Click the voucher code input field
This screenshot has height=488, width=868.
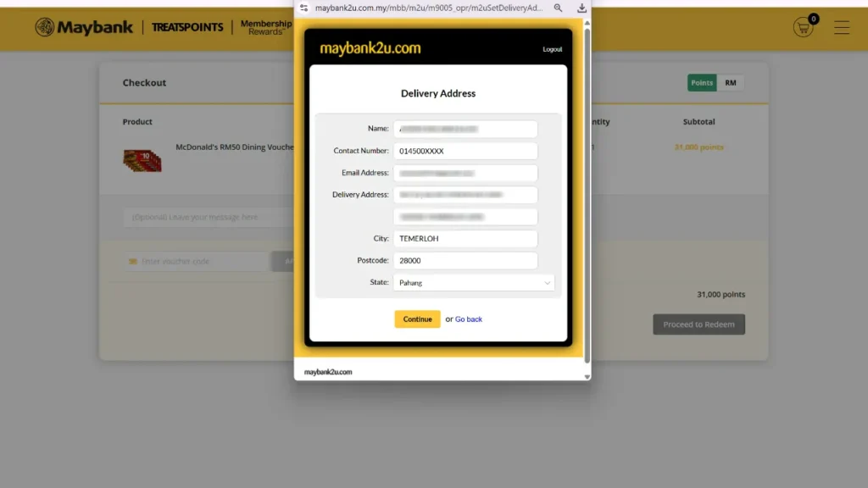tap(197, 261)
